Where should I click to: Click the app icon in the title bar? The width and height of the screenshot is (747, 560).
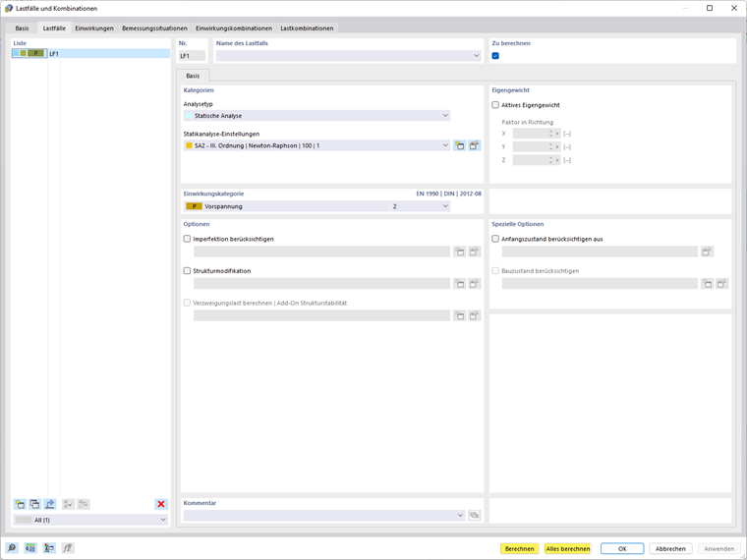coord(8,8)
